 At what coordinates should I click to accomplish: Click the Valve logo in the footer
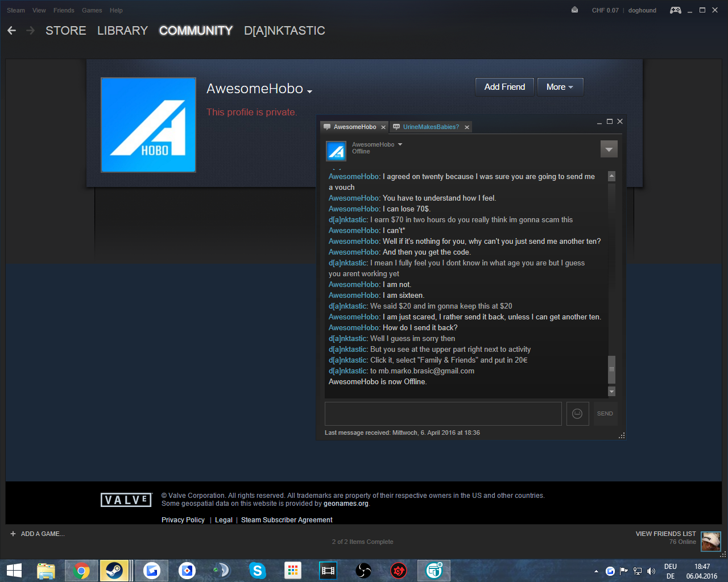click(126, 500)
